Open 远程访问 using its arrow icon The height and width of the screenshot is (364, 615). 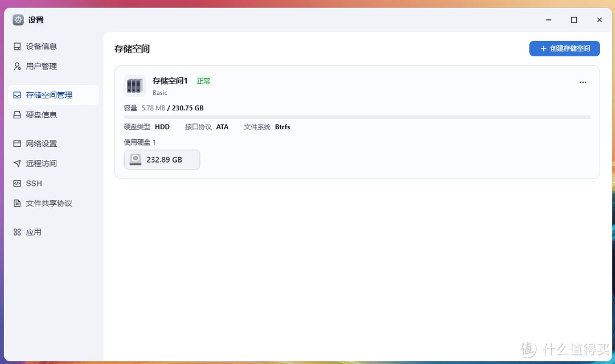click(x=17, y=163)
